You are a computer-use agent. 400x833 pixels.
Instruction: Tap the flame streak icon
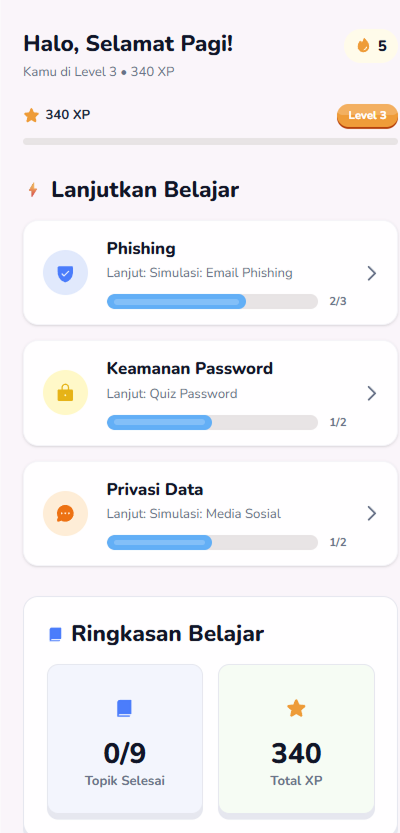click(363, 46)
